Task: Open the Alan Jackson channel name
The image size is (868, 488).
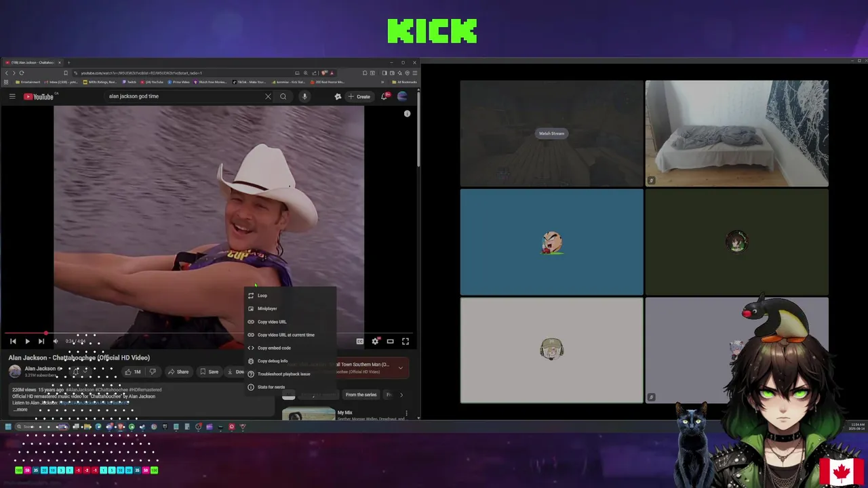Action: pos(40,369)
